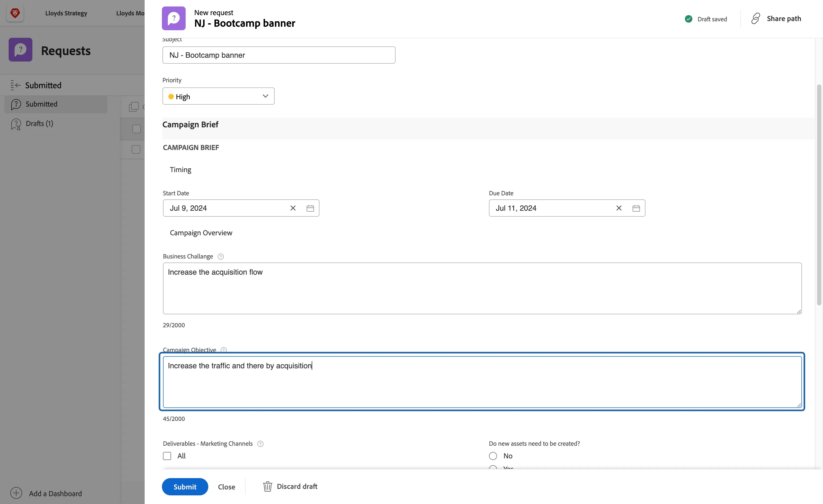This screenshot has height=504, width=823.
Task: Click into the Campaign Objective text area
Action: (482, 382)
